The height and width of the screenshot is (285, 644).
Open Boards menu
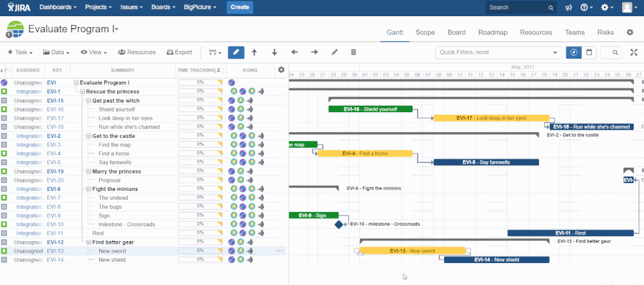[x=163, y=7]
